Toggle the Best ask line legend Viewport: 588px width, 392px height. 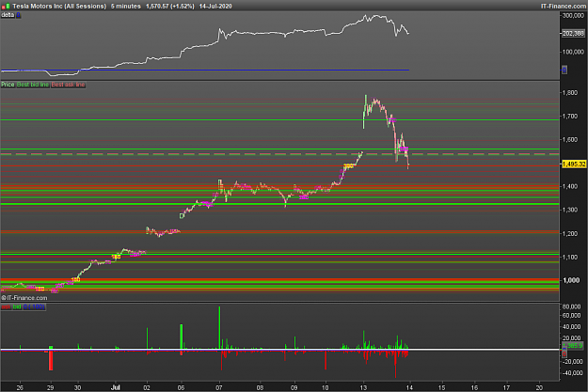68,85
